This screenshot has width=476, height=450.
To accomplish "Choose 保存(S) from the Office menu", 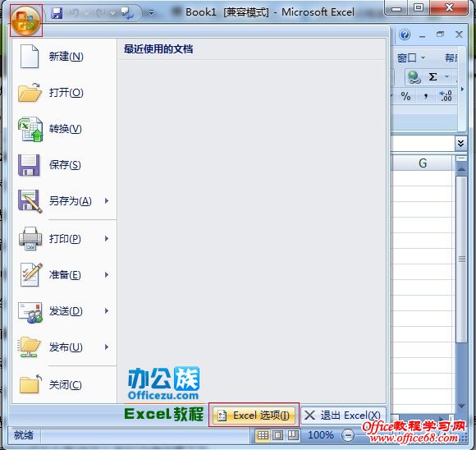I will (x=64, y=165).
